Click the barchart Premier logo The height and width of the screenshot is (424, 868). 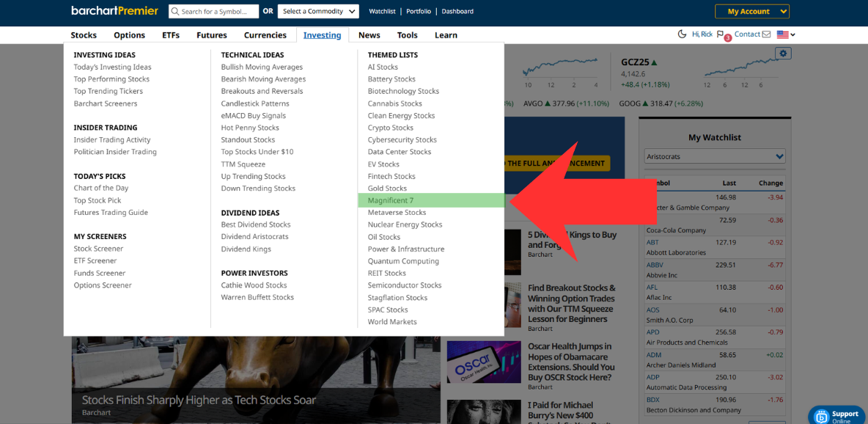(x=114, y=11)
